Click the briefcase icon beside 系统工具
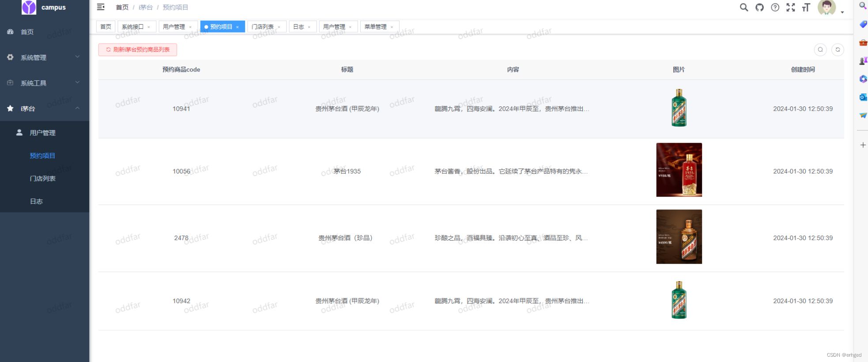Screen dimensions: 868x362 pyautogui.click(x=10, y=83)
